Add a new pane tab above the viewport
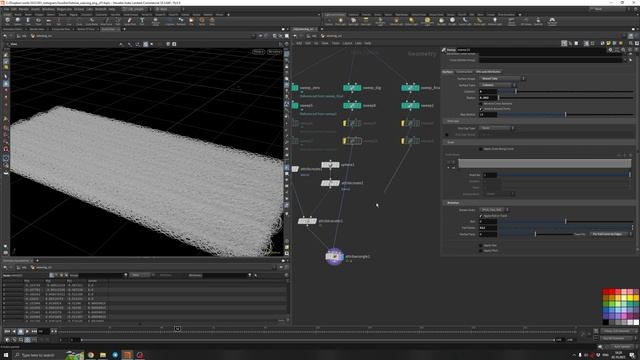 coord(124,29)
